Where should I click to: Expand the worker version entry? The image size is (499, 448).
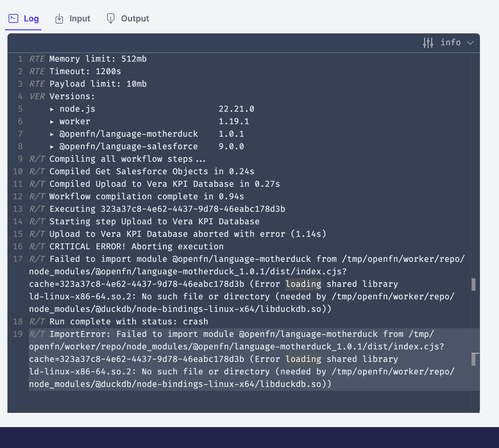[x=52, y=122]
